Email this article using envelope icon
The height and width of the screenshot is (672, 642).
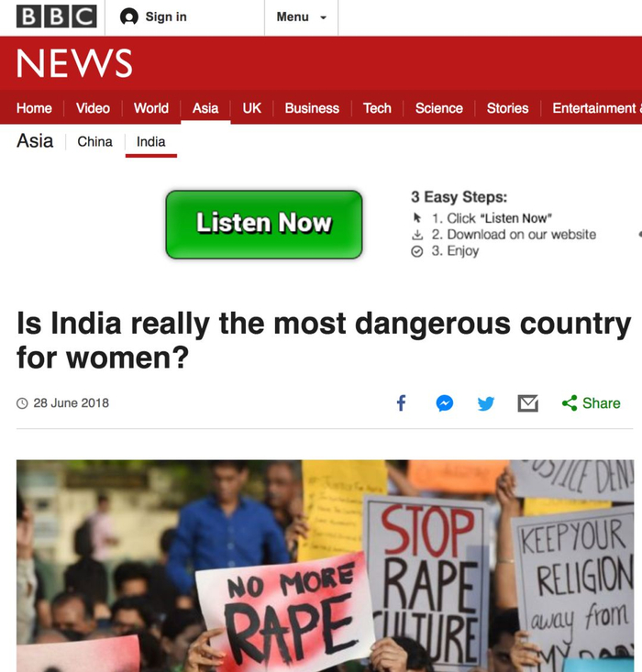click(528, 403)
